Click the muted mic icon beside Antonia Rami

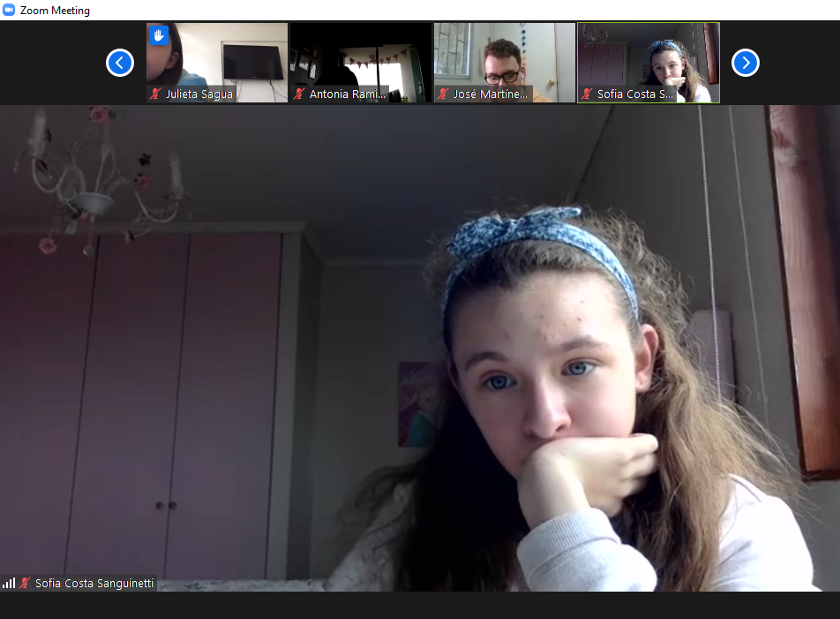pyautogui.click(x=300, y=94)
